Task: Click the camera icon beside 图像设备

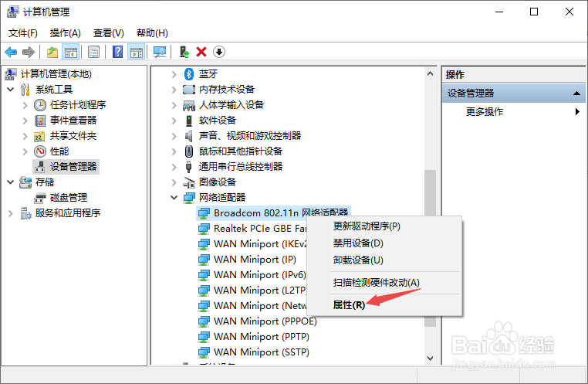Action: click(189, 182)
